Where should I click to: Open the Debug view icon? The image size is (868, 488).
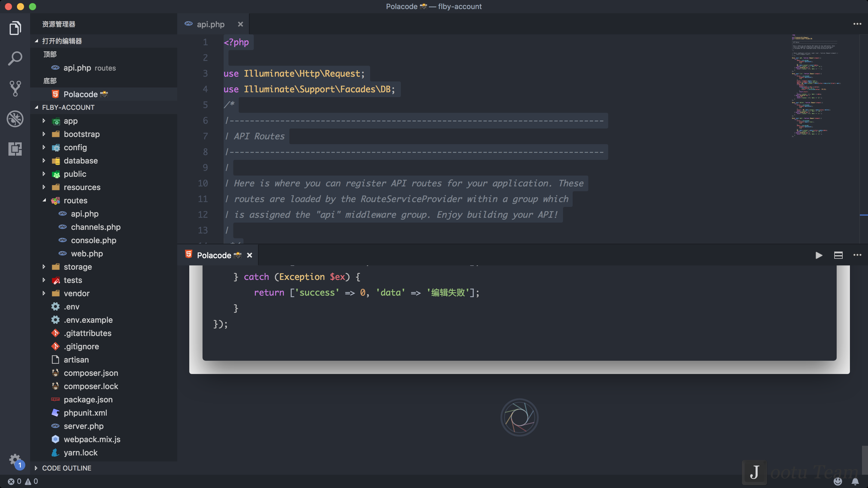pos(15,119)
